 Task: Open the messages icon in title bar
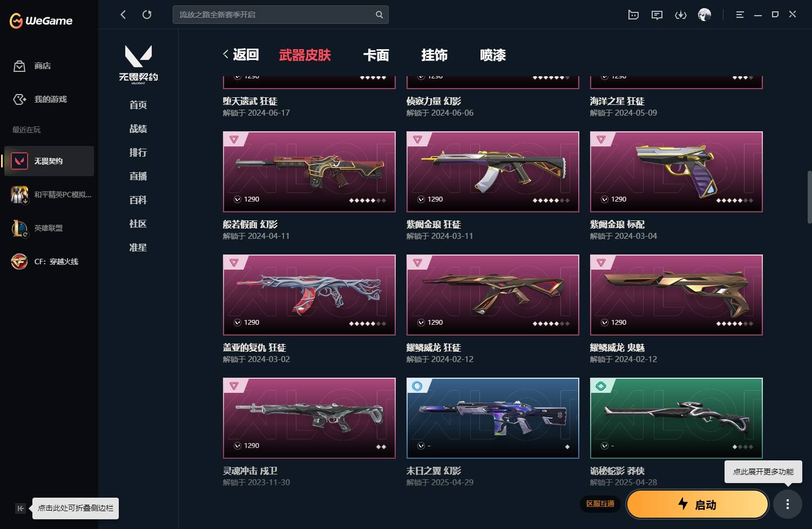click(657, 15)
